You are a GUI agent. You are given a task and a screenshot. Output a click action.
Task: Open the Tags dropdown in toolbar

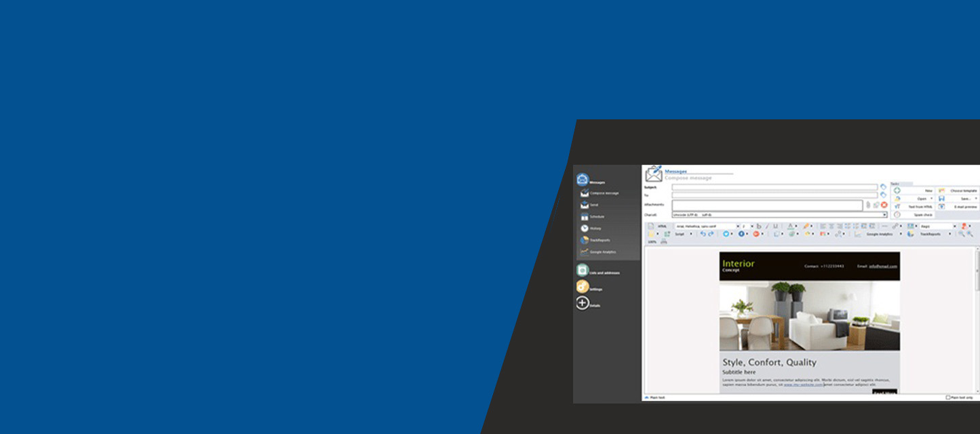pos(938,226)
